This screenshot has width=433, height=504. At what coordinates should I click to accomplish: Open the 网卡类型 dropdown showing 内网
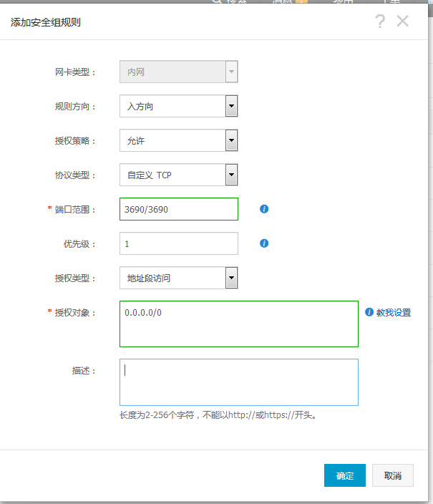178,72
